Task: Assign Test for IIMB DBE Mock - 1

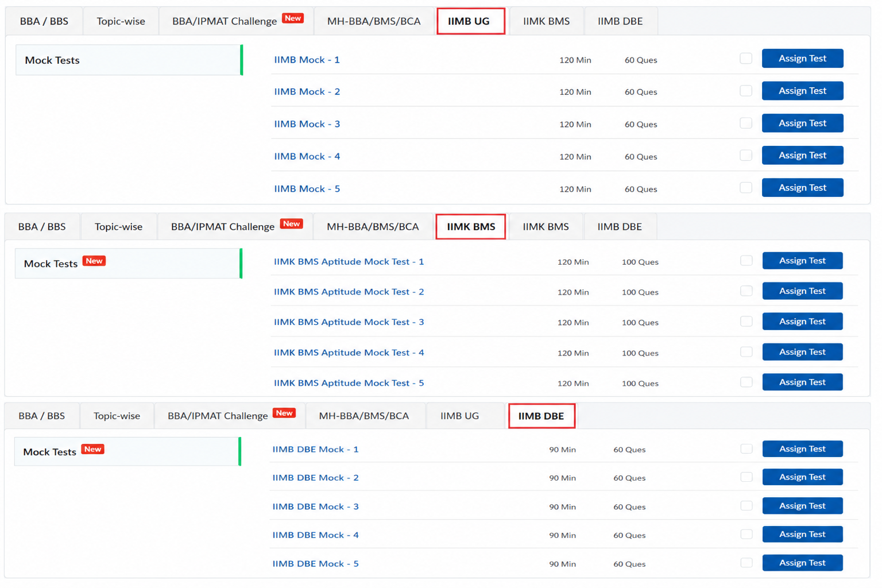Action: [802, 449]
